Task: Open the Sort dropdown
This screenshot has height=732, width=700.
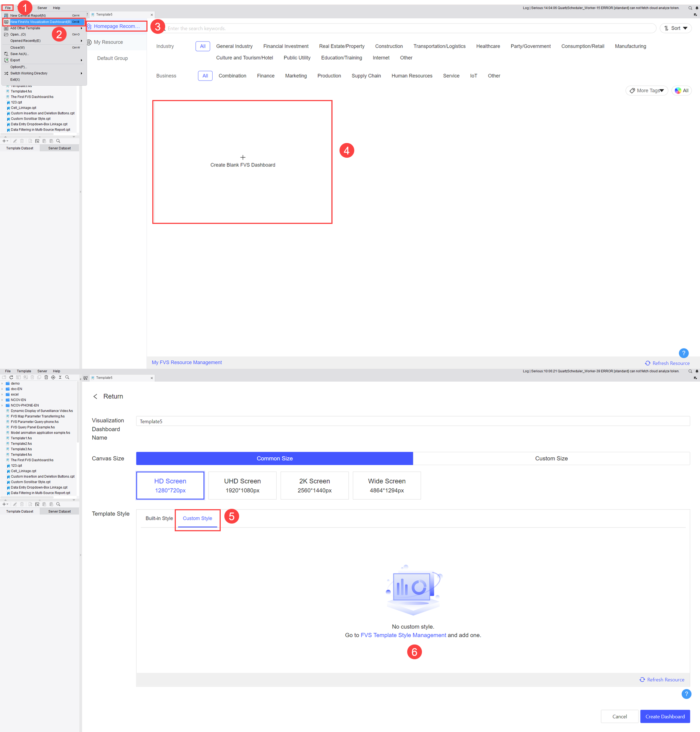Action: point(675,28)
